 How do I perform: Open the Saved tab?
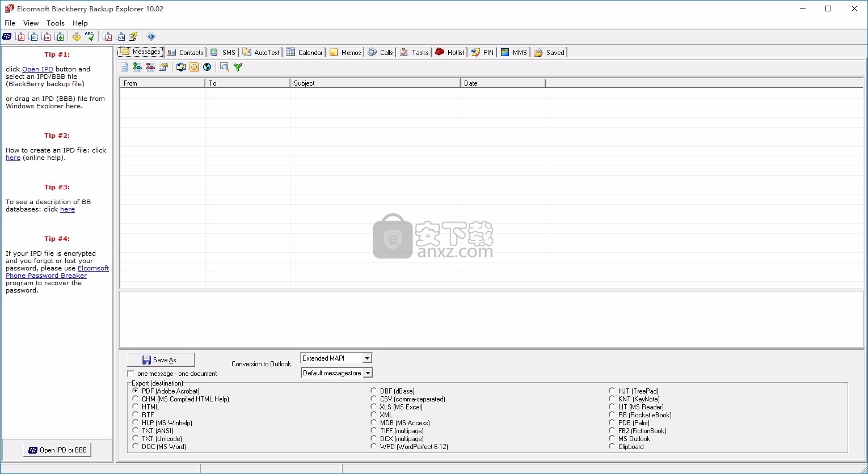click(x=549, y=52)
